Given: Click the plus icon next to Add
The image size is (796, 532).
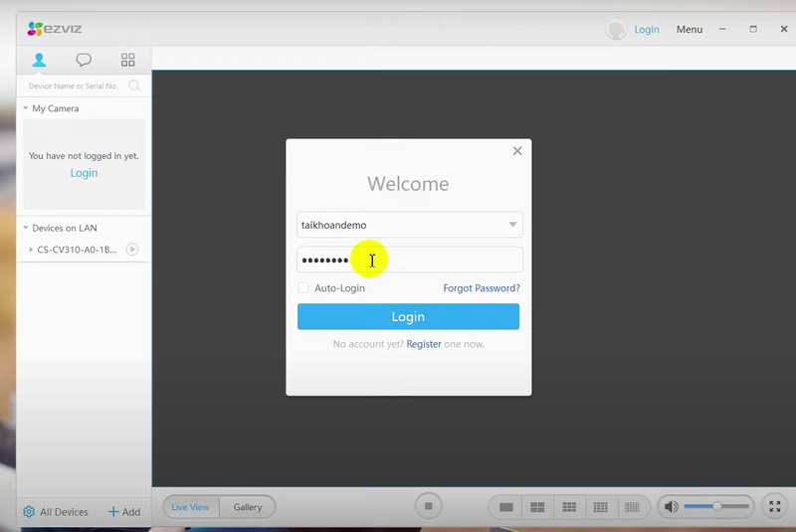Looking at the screenshot, I should (x=113, y=512).
